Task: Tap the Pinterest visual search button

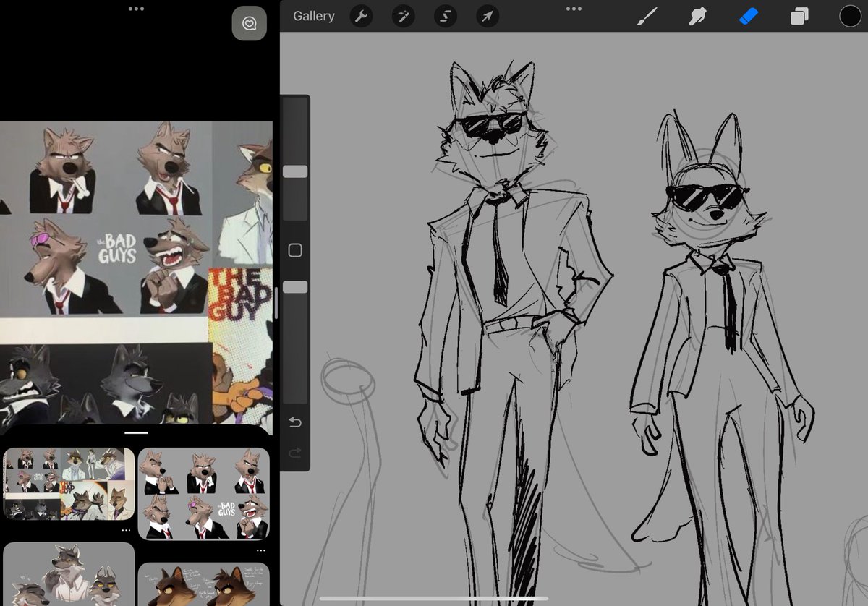Action: 250,23
